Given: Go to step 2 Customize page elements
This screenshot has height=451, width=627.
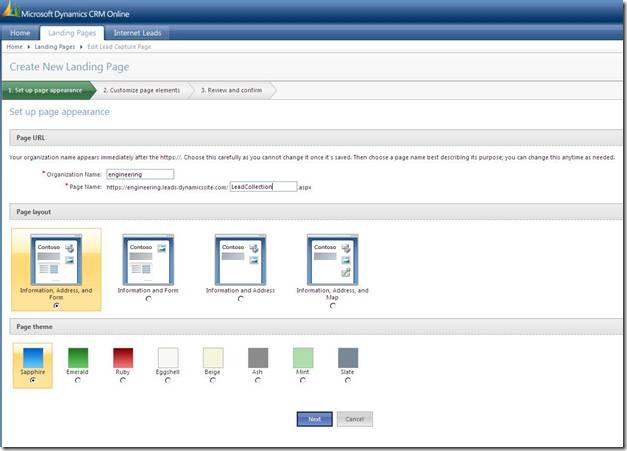Looking at the screenshot, I should point(141,90).
